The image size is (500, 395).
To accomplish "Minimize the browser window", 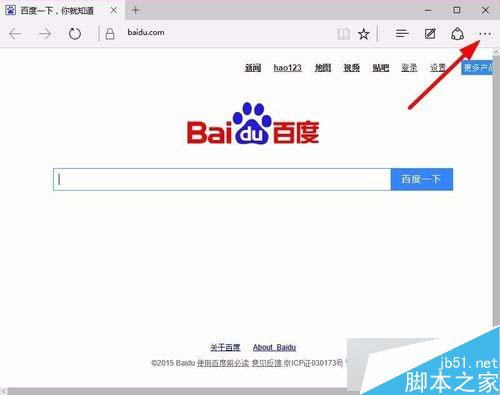I will pos(428,10).
